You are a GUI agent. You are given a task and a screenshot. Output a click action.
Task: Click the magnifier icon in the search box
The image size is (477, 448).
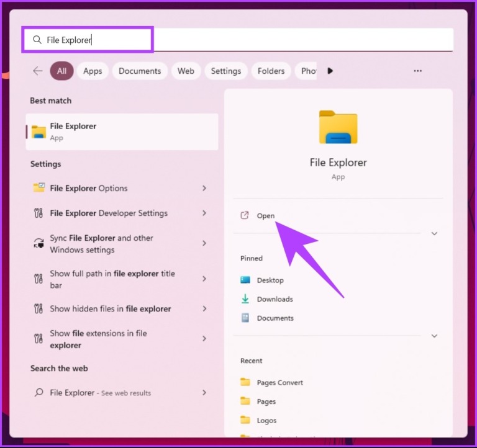coord(37,40)
